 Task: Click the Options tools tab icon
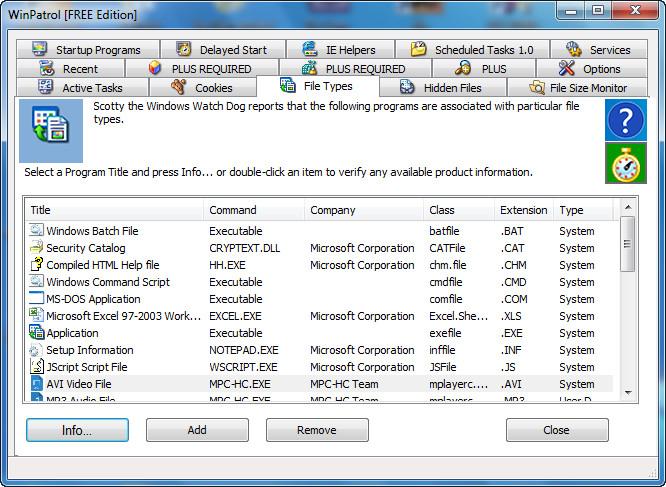[x=567, y=68]
